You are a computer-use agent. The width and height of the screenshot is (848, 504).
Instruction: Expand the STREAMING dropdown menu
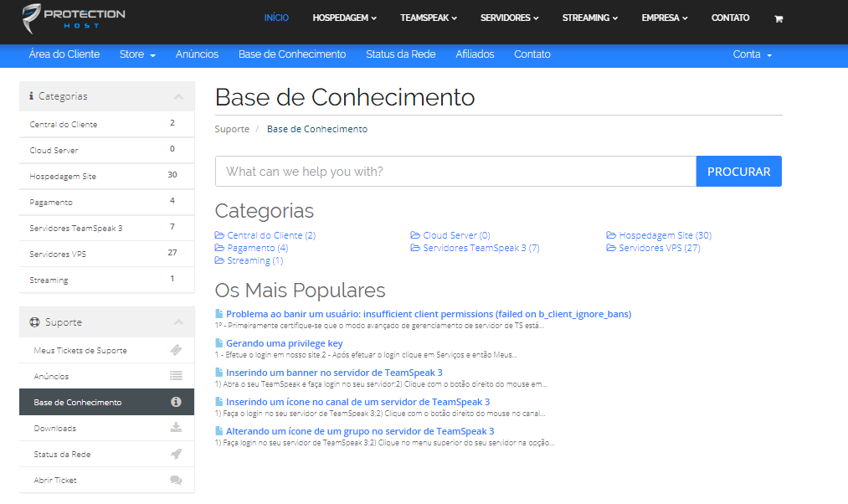coord(590,18)
